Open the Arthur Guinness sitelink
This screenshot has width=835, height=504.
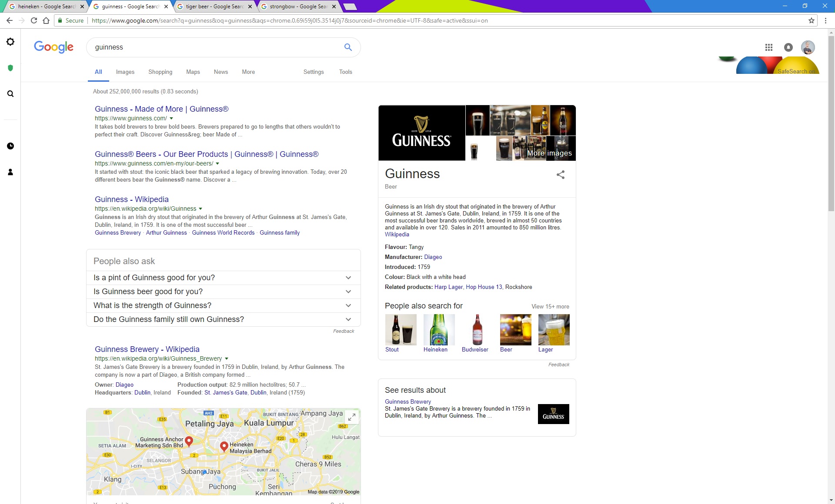point(166,233)
